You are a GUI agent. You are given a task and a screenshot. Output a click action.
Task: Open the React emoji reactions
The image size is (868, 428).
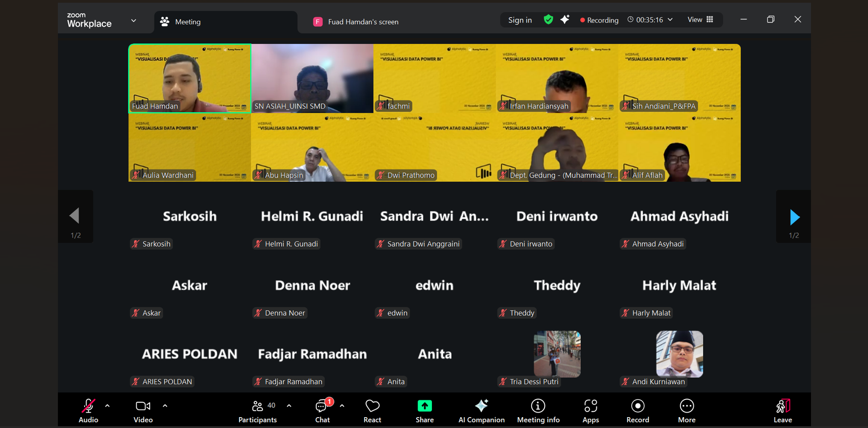tap(372, 411)
